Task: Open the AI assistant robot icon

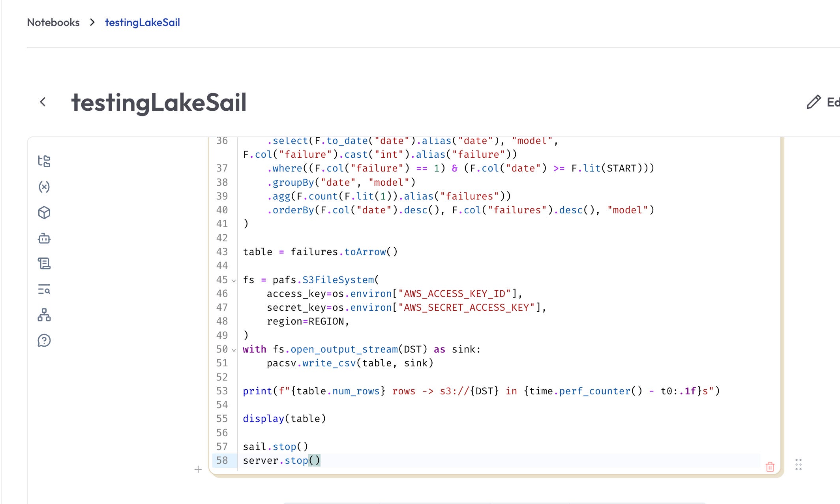Action: 44,238
